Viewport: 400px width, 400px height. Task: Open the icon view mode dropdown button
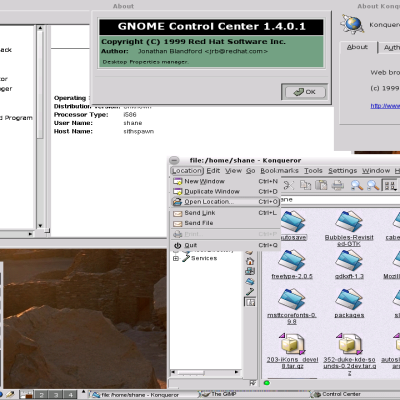point(390,185)
